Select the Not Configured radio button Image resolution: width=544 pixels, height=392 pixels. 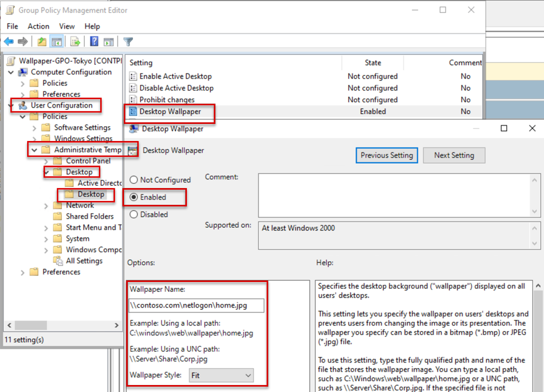tap(134, 180)
